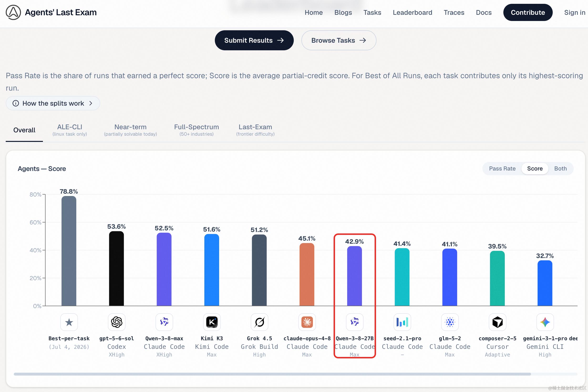The width and height of the screenshot is (588, 392).
Task: Open the Last-Exam tab
Action: [255, 130]
